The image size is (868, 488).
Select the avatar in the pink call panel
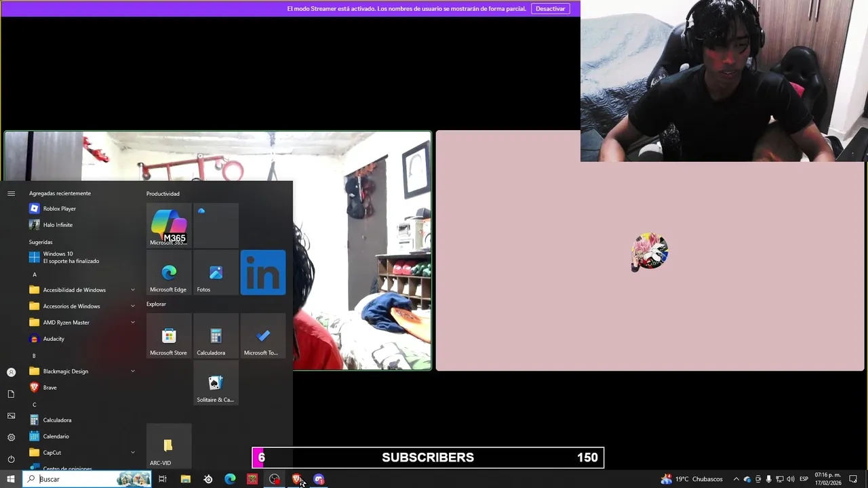[650, 251]
